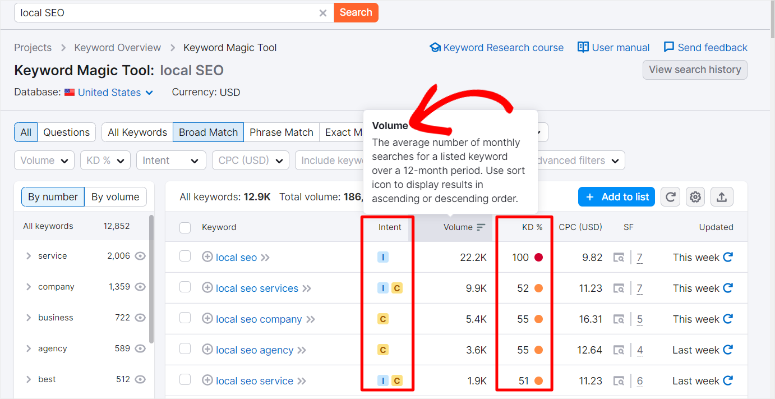Click SERP features count 5 link
Image resolution: width=775 pixels, height=399 pixels.
coord(640,319)
